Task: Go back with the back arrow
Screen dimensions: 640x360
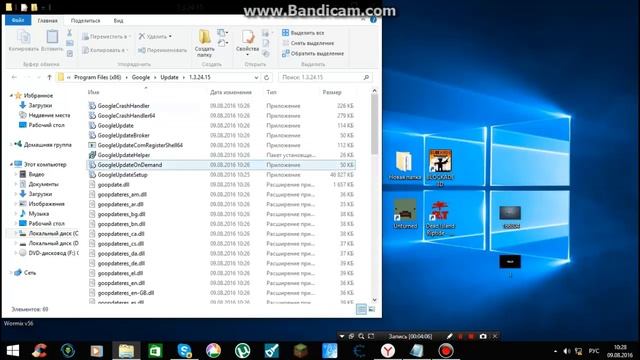Action: [x=14, y=77]
